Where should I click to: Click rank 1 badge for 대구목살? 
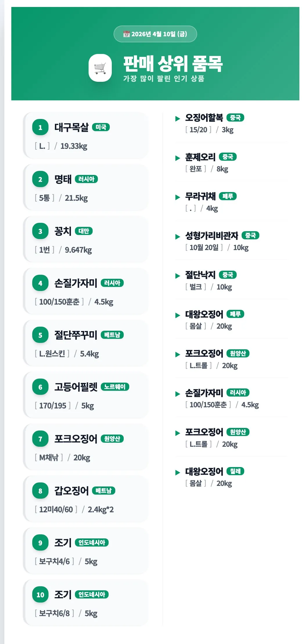(x=40, y=127)
